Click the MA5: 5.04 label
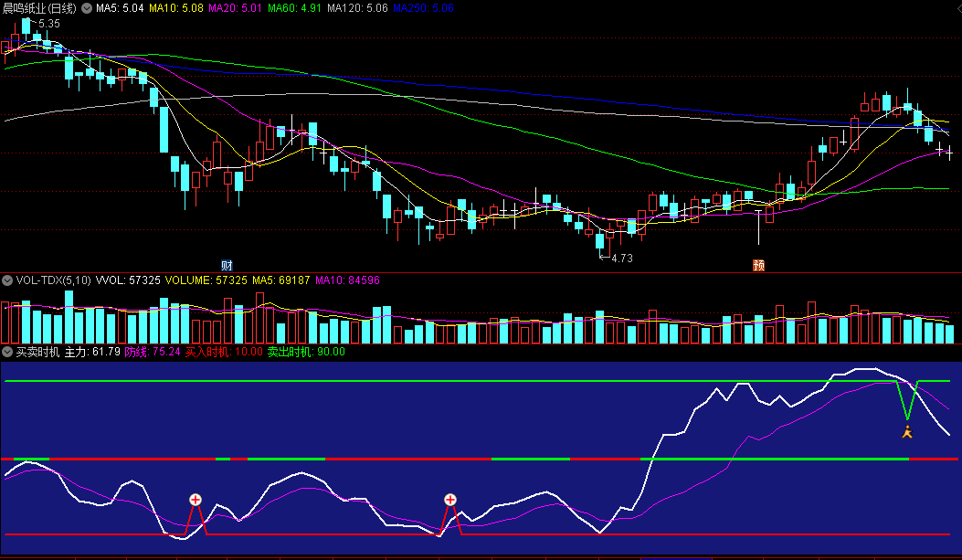 pos(120,8)
